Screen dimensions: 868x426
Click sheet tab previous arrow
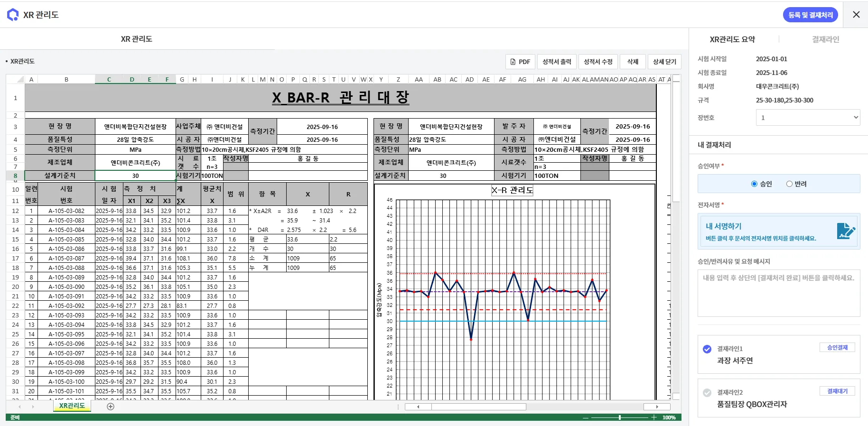click(19, 407)
